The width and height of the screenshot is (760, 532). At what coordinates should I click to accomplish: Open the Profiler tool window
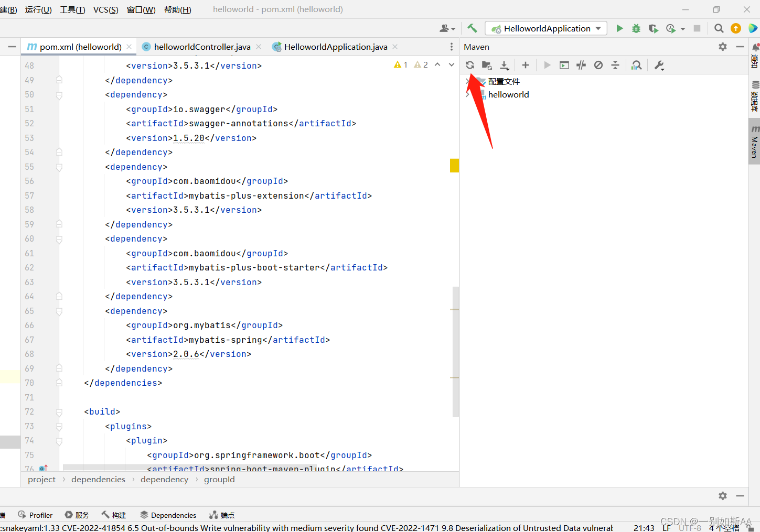[35, 515]
